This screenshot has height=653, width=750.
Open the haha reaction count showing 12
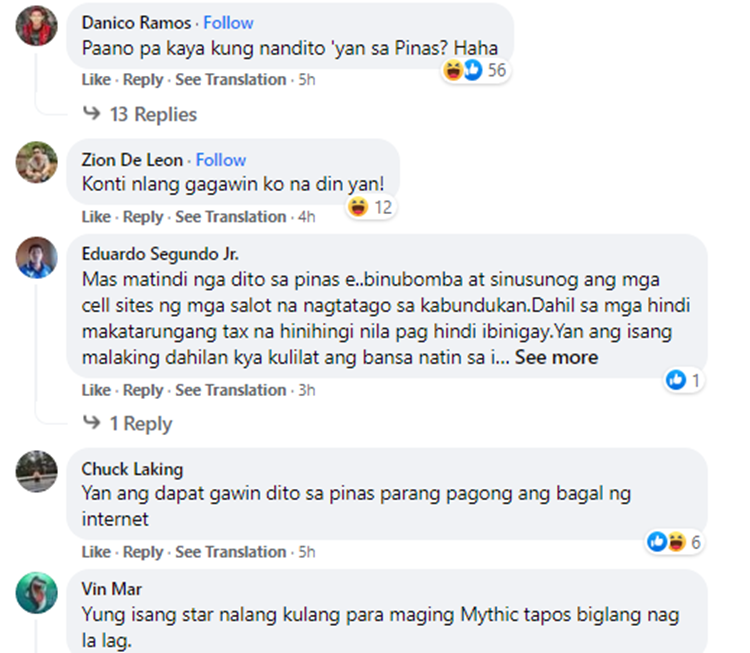[x=371, y=207]
